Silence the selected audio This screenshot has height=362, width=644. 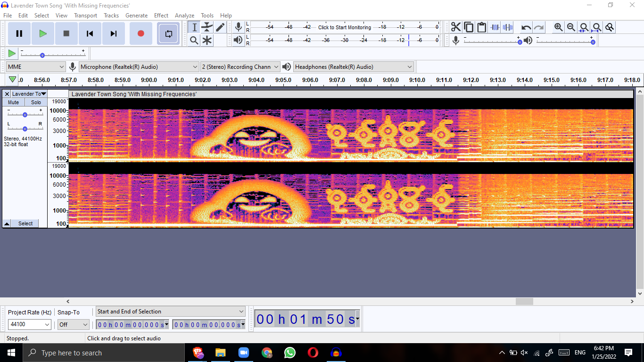coord(507,27)
